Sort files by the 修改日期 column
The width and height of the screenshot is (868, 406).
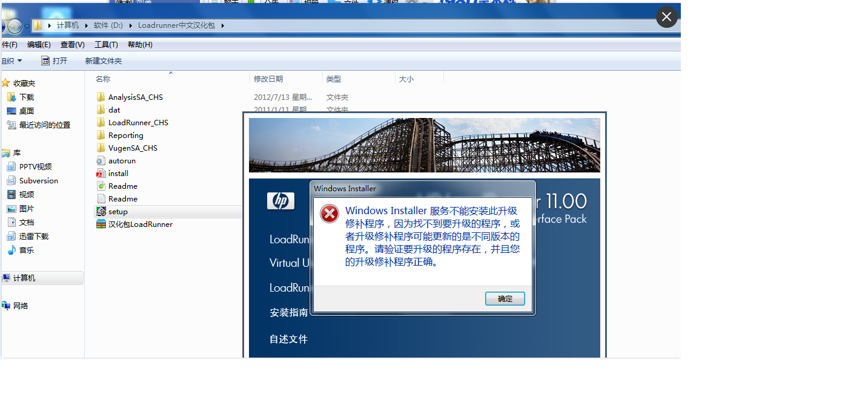(268, 79)
